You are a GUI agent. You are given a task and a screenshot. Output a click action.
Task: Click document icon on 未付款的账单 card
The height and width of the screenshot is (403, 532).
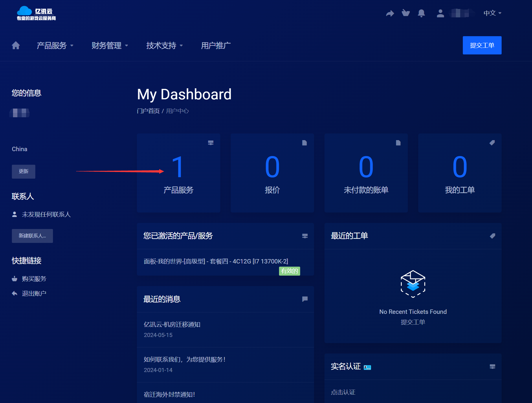398,143
